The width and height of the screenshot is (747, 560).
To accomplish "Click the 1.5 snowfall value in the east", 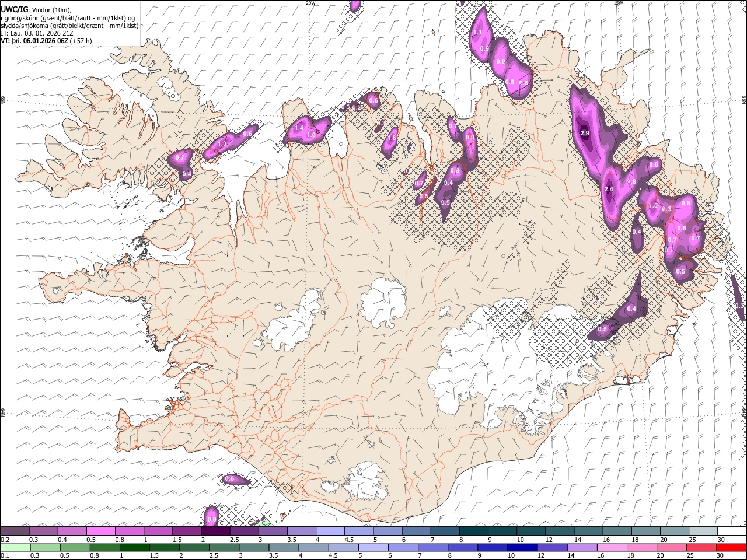I will [x=654, y=206].
